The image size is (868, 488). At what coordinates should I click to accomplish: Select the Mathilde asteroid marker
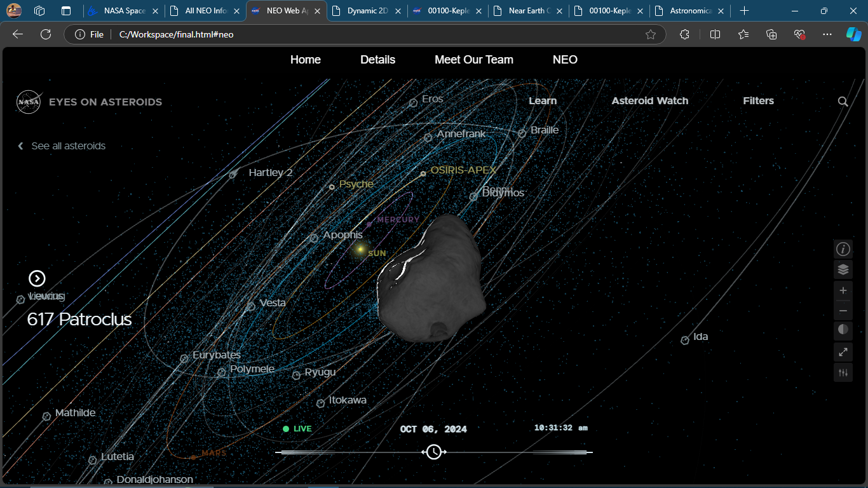point(46,417)
